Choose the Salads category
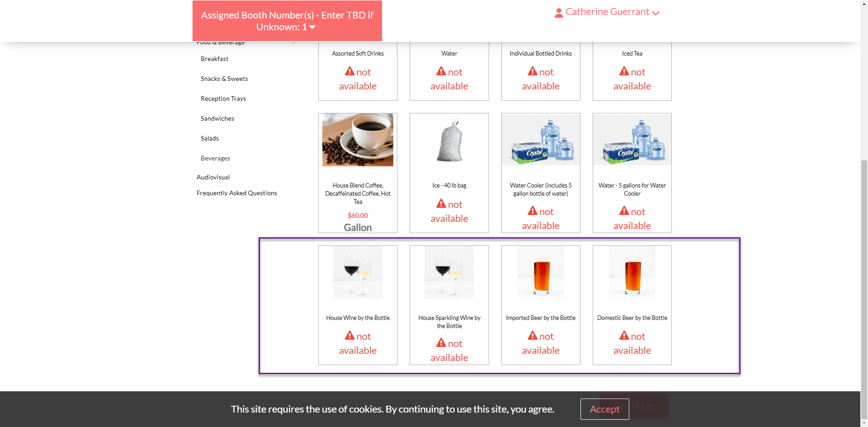Screen dimensions: 868x427 (210, 138)
